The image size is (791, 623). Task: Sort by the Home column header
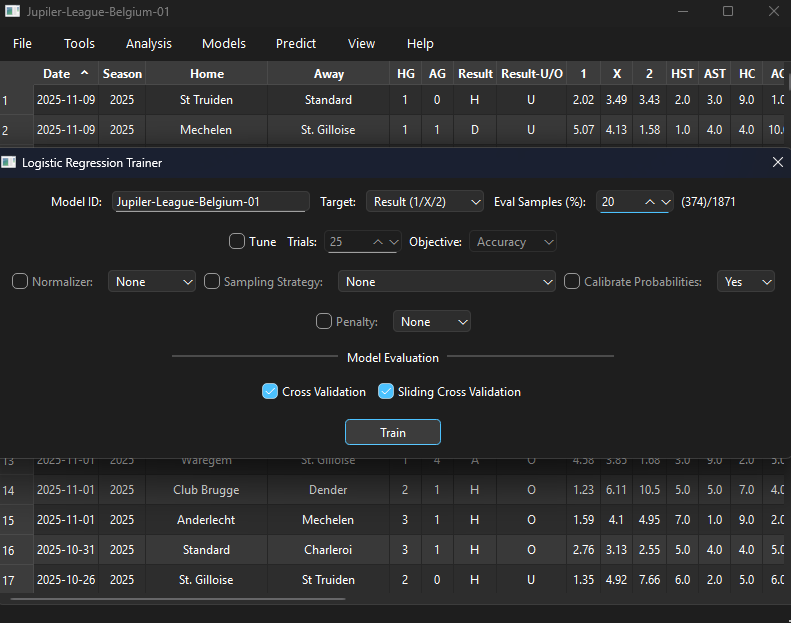point(207,74)
